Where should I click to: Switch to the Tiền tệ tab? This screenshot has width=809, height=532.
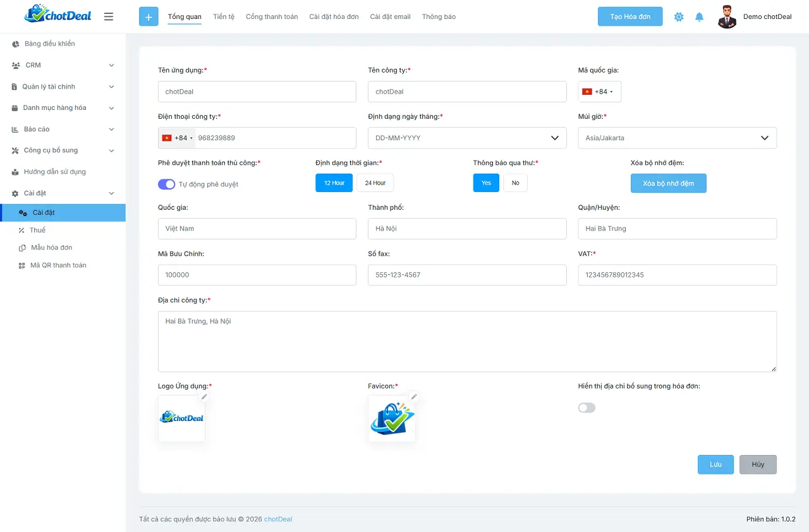pos(224,17)
